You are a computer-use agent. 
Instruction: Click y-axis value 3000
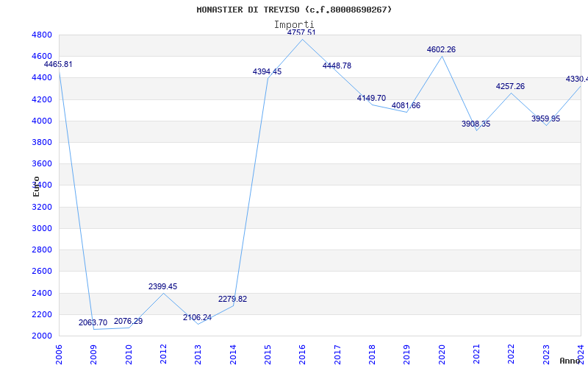click(x=43, y=228)
